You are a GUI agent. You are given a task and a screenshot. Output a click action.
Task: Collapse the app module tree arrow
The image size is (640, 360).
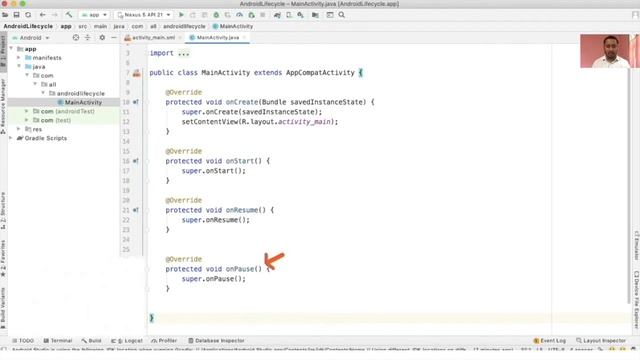[11, 49]
